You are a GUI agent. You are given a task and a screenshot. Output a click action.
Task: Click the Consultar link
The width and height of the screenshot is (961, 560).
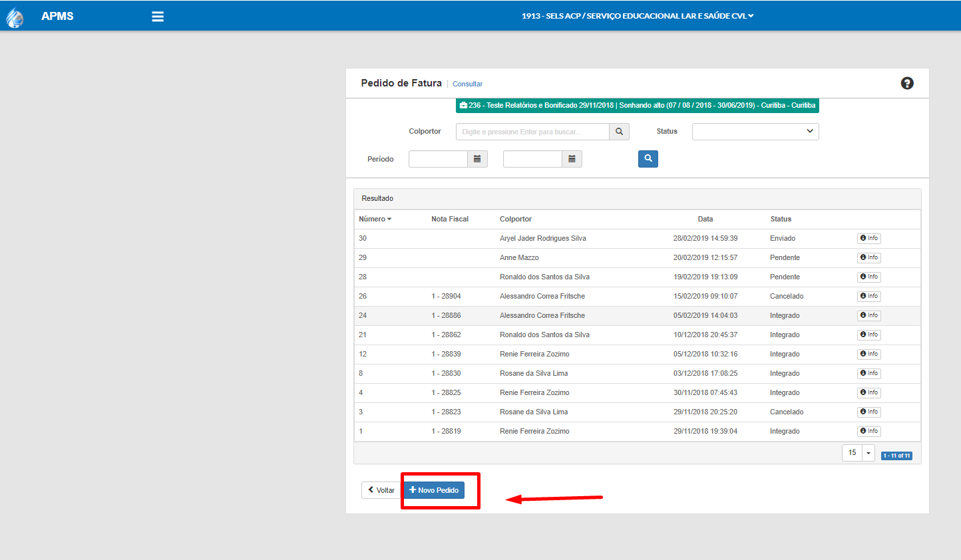(467, 84)
